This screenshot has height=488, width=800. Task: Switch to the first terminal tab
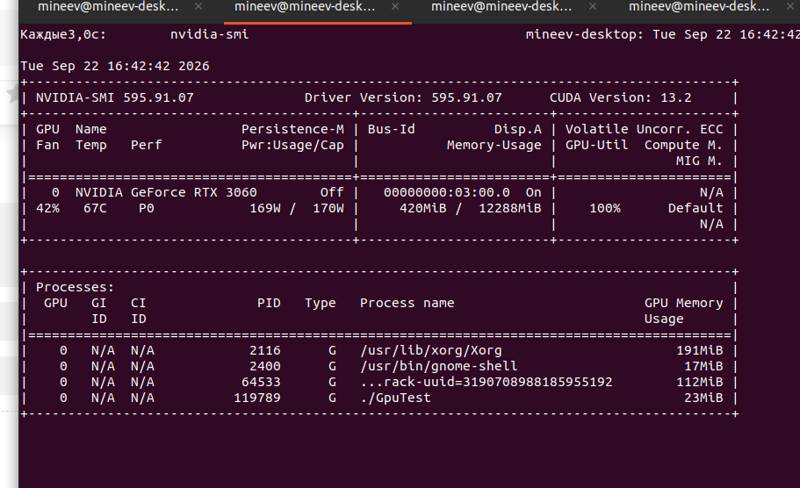108,7
